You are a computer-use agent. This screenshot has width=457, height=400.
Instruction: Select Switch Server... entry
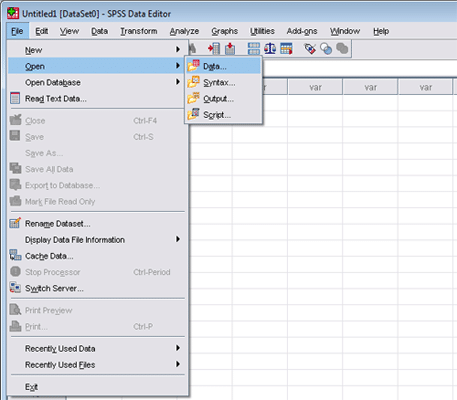(97, 288)
